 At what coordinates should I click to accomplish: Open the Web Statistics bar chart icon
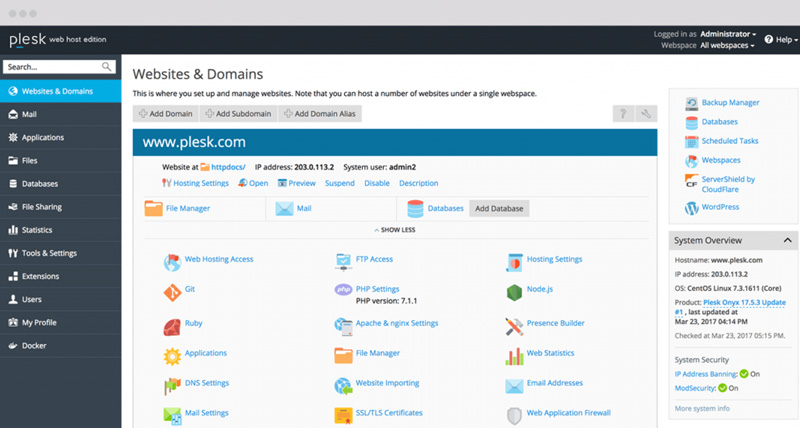coord(514,356)
